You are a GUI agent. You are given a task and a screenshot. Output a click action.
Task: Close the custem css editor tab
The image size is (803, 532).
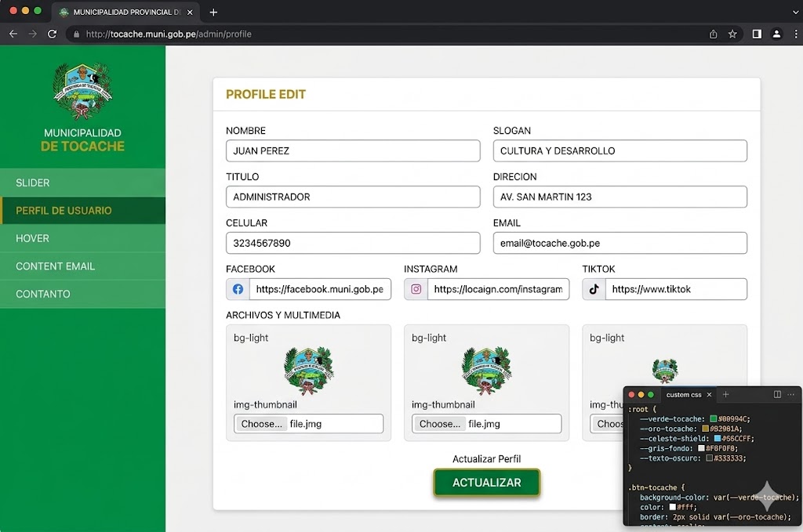pos(709,394)
